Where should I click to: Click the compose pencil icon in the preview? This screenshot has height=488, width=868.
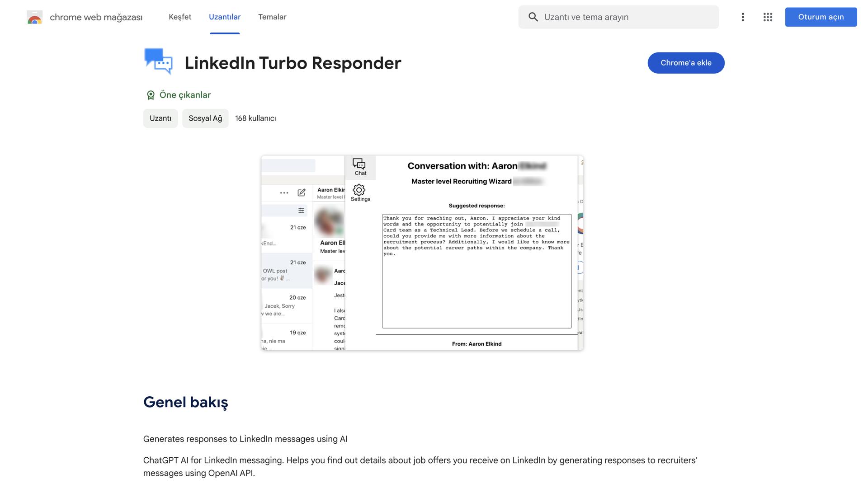[301, 192]
